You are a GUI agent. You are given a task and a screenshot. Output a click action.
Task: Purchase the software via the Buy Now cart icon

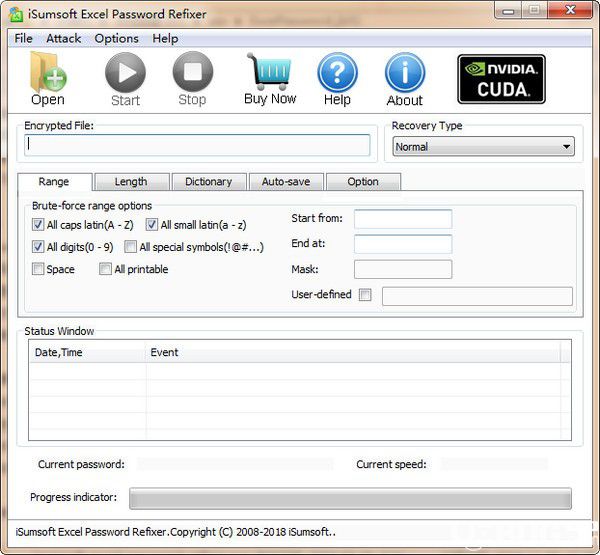(270, 79)
